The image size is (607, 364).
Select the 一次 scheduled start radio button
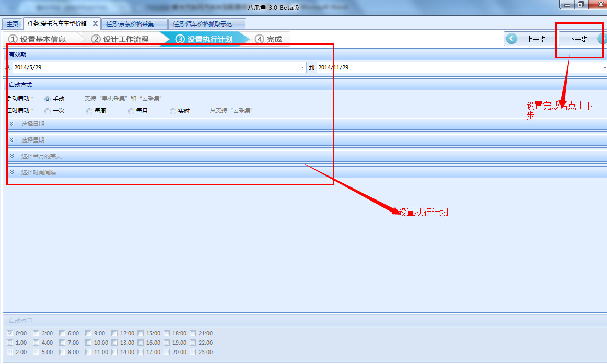[47, 111]
